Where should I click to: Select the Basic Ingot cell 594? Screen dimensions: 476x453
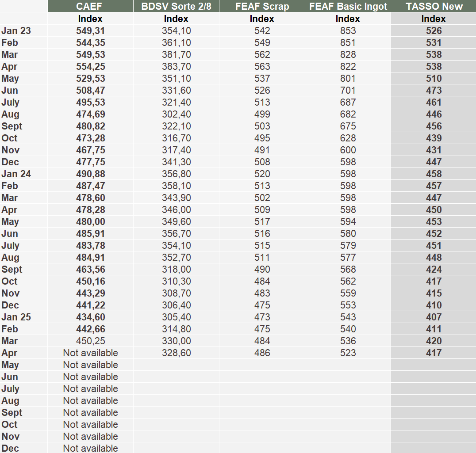(x=348, y=221)
